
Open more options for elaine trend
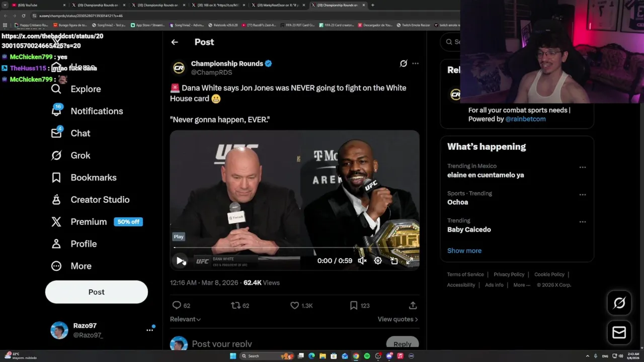click(583, 167)
